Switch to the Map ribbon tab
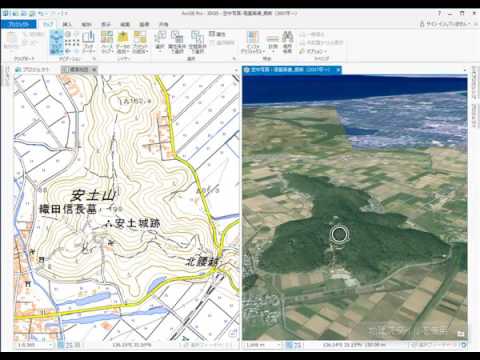Screen dimensions: 480x360 pyautogui.click(x=48, y=24)
